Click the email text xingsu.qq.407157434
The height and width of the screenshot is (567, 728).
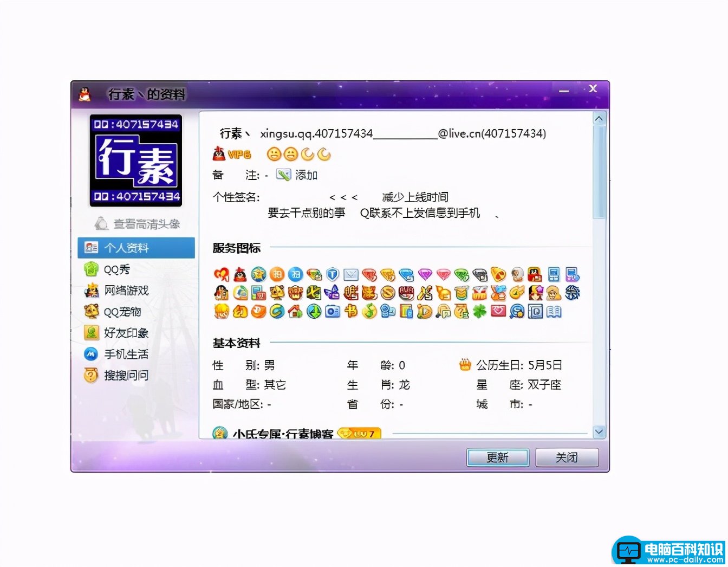pos(316,133)
